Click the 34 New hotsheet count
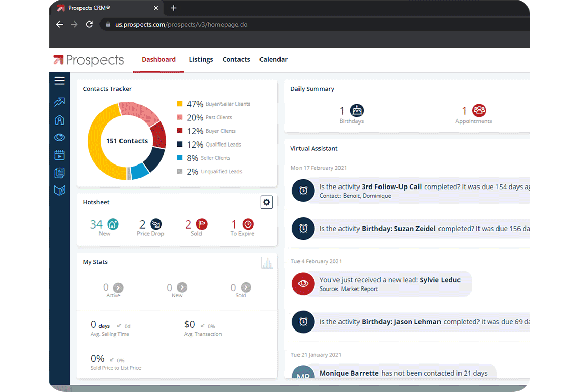This screenshot has width=579, height=392. coord(96,224)
